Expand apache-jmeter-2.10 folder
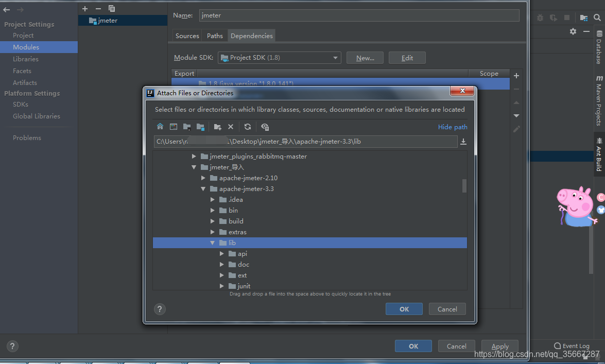The height and width of the screenshot is (364, 605). pyautogui.click(x=203, y=178)
